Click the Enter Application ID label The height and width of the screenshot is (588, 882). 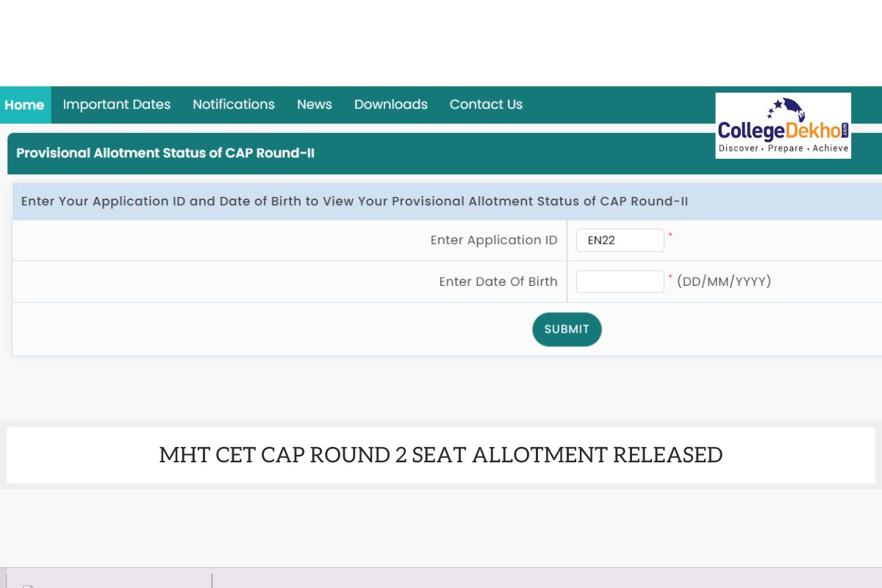pyautogui.click(x=494, y=240)
